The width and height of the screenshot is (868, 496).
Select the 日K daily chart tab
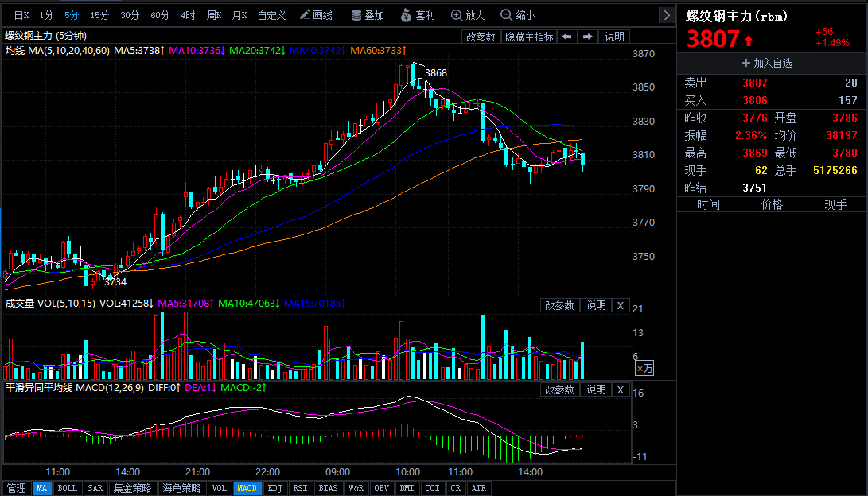21,15
